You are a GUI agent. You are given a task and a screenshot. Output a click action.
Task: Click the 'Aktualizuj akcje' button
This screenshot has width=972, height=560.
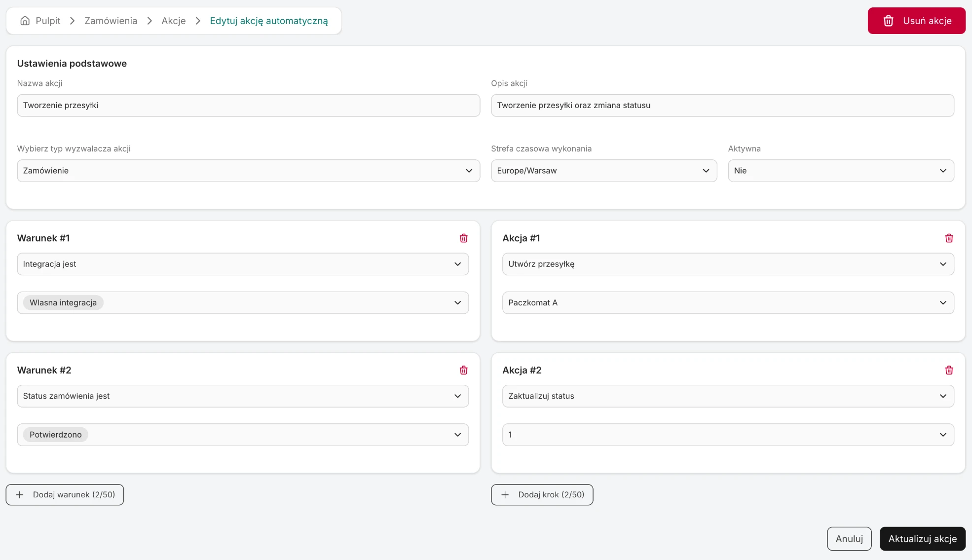922,539
